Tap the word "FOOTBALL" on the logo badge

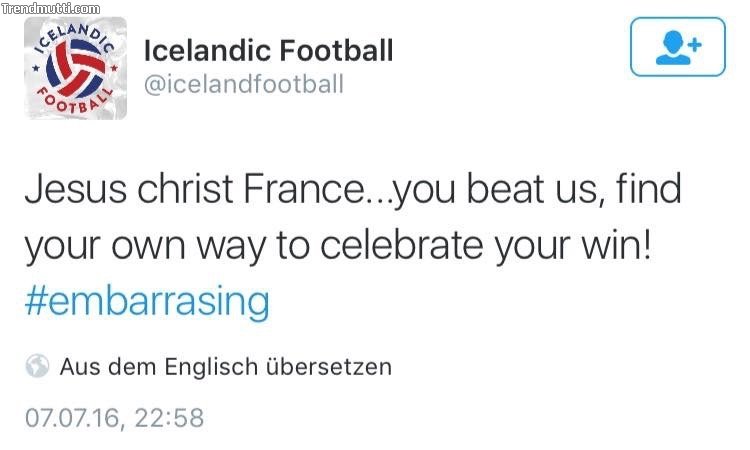(x=75, y=103)
